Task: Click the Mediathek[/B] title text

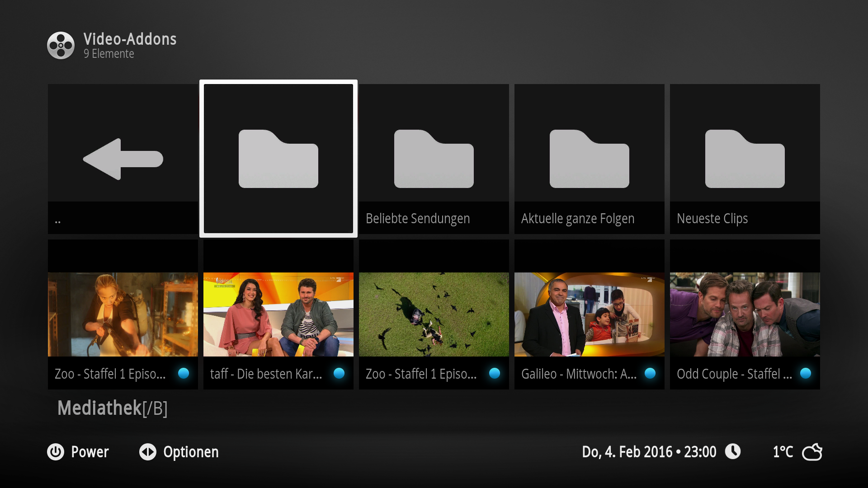Action: pyautogui.click(x=113, y=408)
